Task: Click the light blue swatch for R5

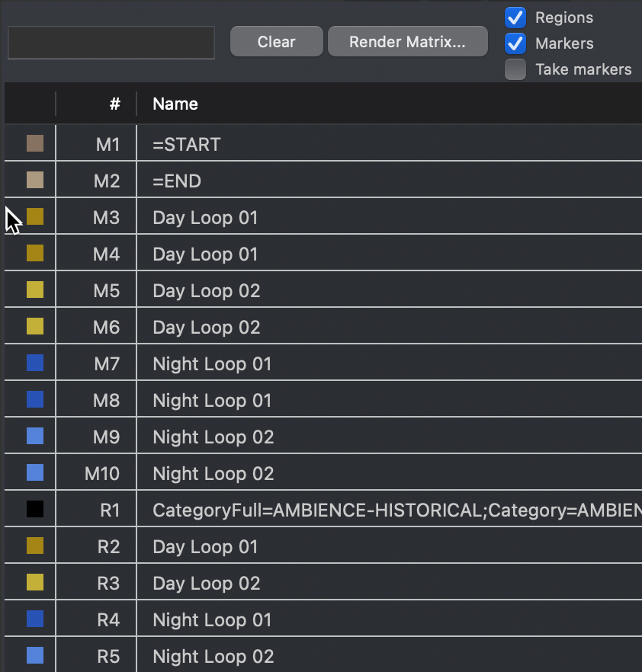Action: [x=35, y=655]
